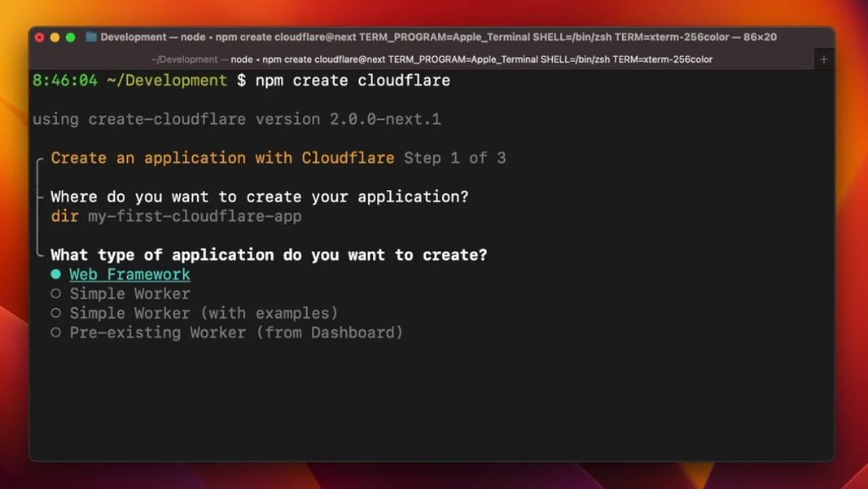Close the Terminal window with red button
Screen dimensions: 868x489
[39, 37]
